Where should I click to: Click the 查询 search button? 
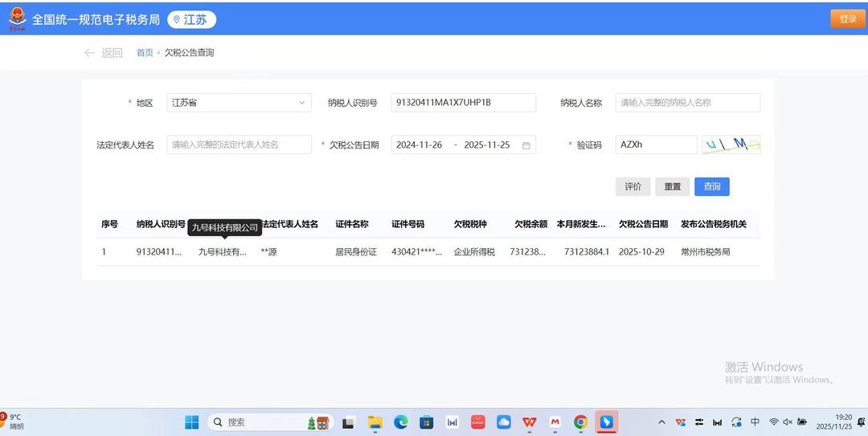click(x=711, y=186)
